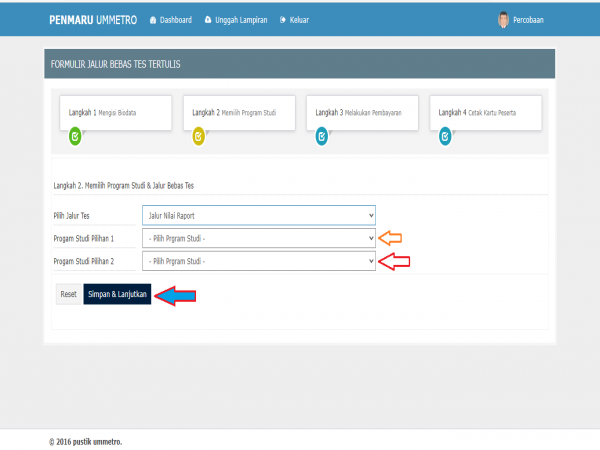Expand the Progam Studi Pilihan 1 dropdown
The width and height of the screenshot is (600, 450).
pos(259,238)
